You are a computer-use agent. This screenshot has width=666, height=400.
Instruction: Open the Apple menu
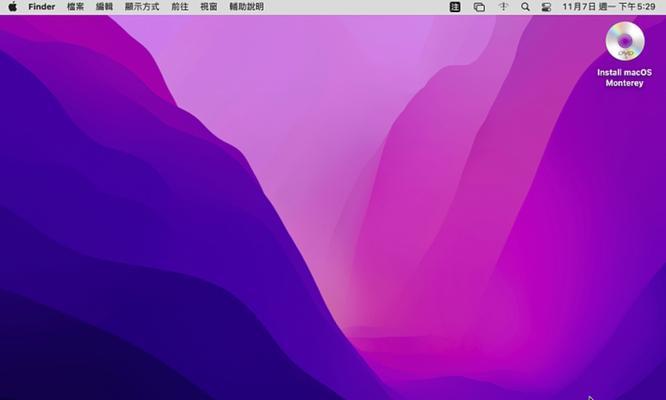(x=13, y=7)
